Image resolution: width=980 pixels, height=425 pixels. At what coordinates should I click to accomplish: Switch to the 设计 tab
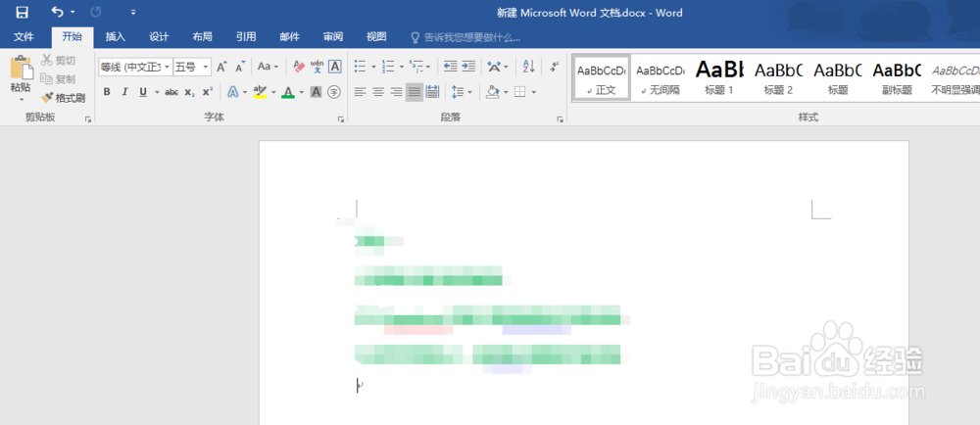pos(160,37)
